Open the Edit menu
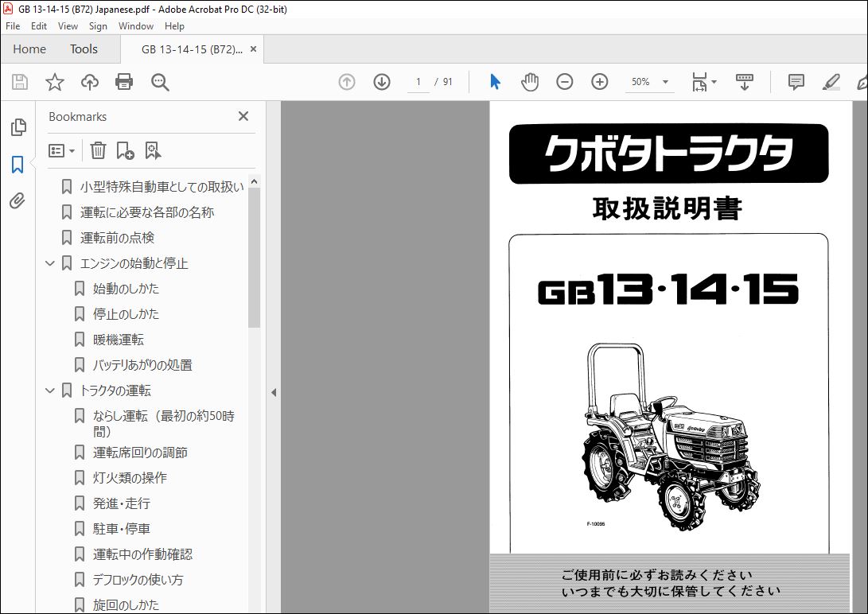Viewport: 868px width, 614px height. 39,26
